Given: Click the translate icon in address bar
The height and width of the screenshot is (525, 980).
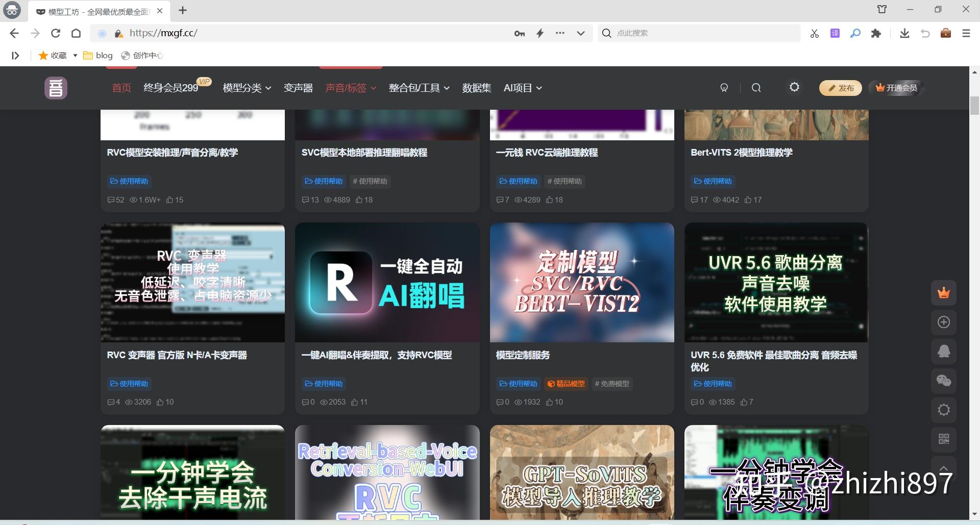Looking at the screenshot, I should (x=835, y=33).
